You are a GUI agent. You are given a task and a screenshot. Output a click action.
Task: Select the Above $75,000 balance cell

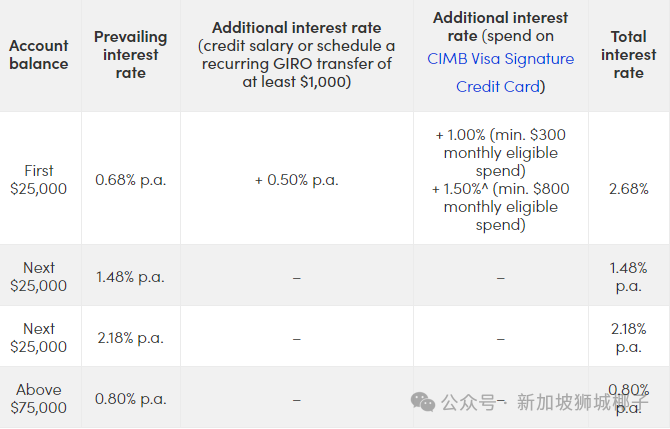(x=39, y=398)
